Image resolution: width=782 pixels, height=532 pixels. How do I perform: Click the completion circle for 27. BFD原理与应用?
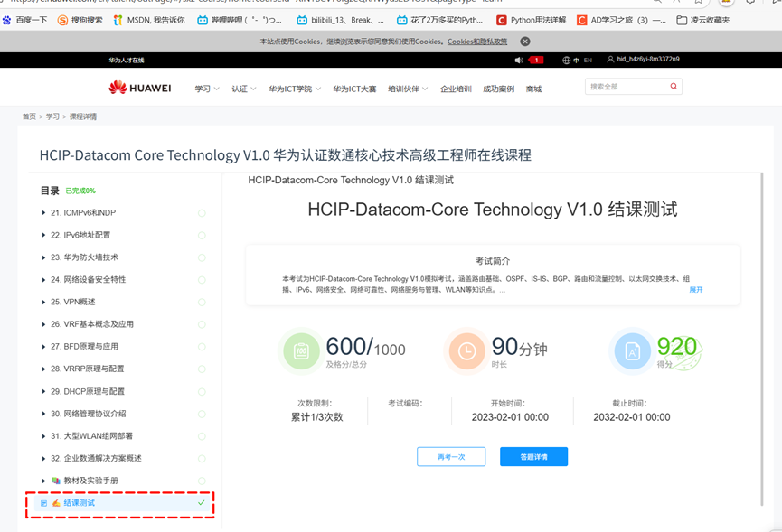pos(202,347)
